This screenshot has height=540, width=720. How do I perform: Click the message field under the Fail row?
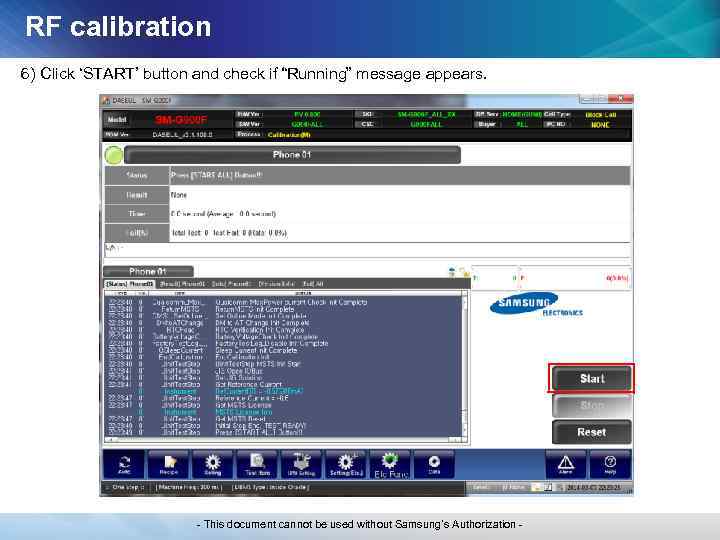pyautogui.click(x=367, y=250)
